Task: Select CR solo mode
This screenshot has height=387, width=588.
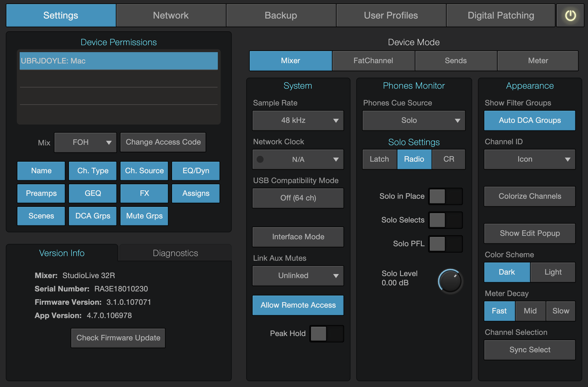Action: click(x=449, y=159)
